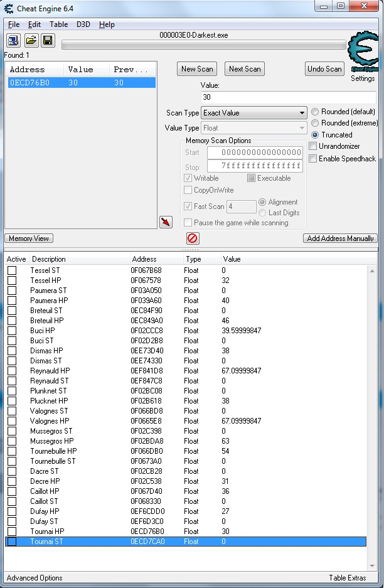
Task: Activate the Tessel HP checkbox
Action: 12,281
